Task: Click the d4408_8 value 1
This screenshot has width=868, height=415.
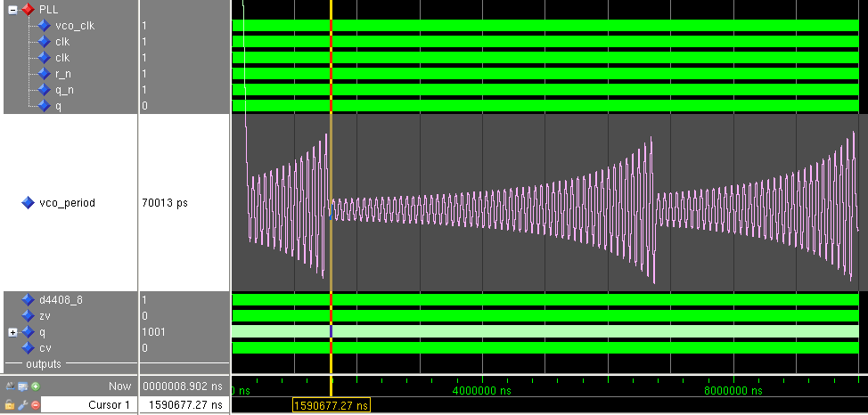Action: pyautogui.click(x=144, y=300)
